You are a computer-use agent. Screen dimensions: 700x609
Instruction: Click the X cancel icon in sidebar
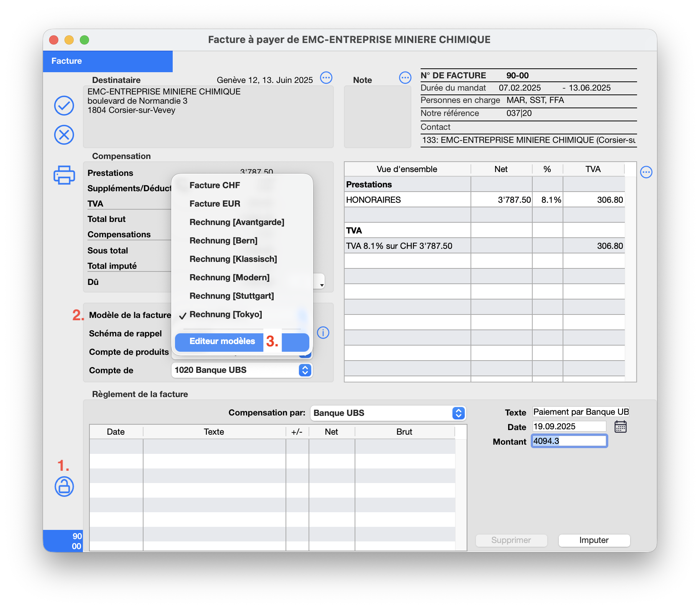click(64, 135)
